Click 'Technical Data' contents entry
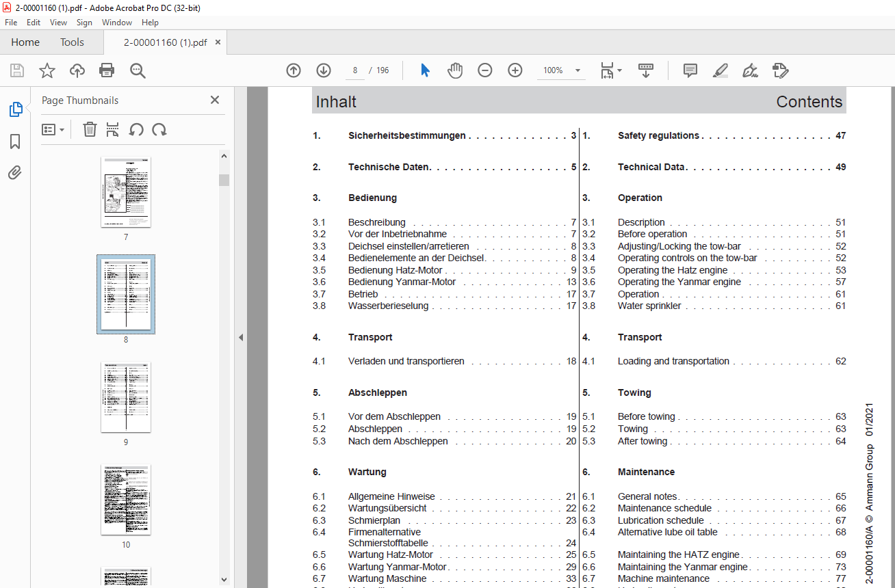This screenshot has width=895, height=588. point(651,167)
